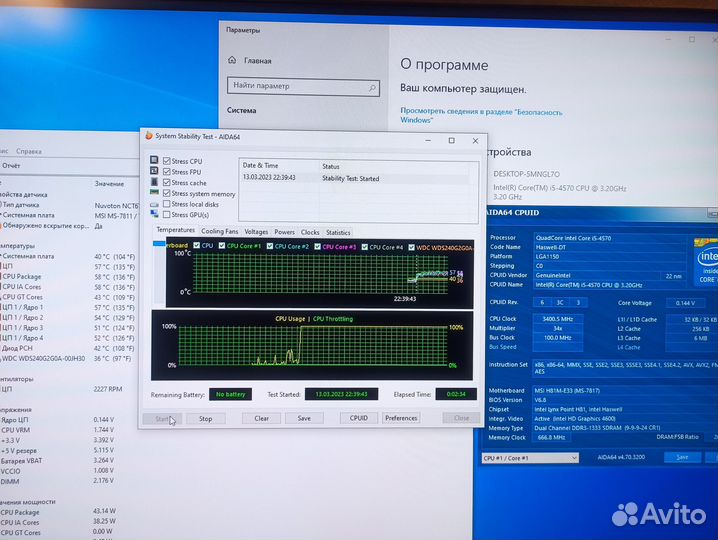This screenshot has height=540, width=718.
Task: Click the Найти параметр search field
Action: coord(303,87)
